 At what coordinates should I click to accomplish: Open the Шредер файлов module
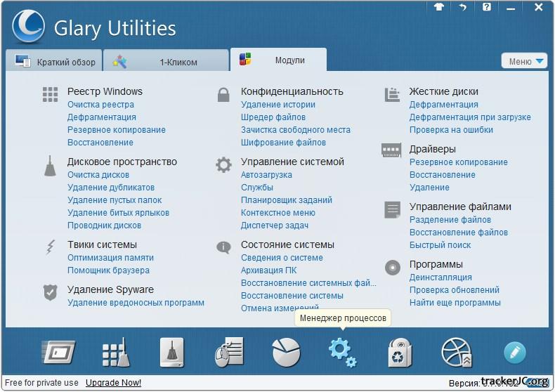point(273,117)
